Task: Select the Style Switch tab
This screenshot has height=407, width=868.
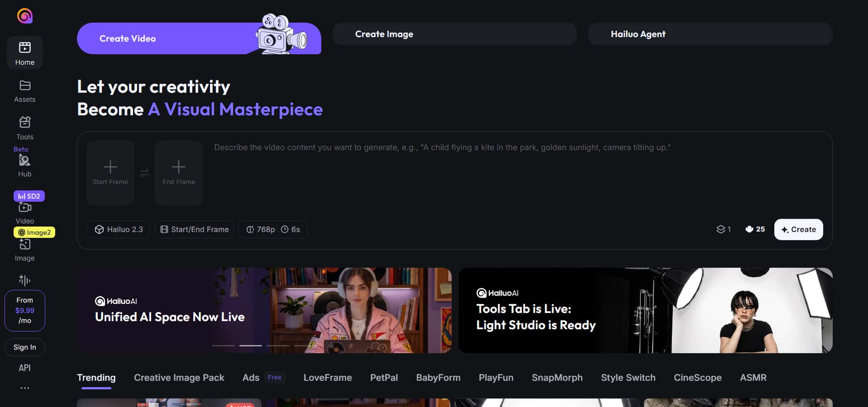Action: 628,378
